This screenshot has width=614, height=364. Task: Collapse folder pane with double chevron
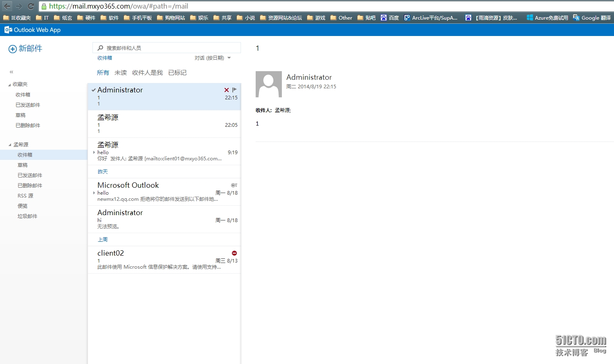[x=11, y=72]
